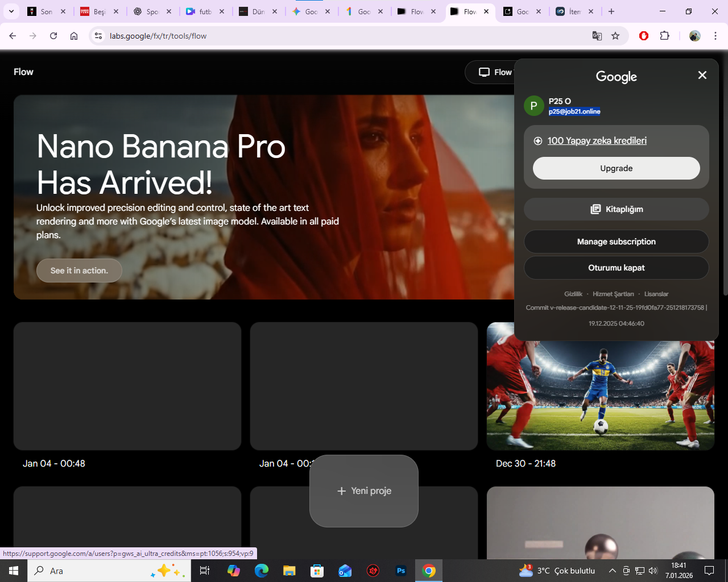Go back to the previous page

(x=13, y=36)
